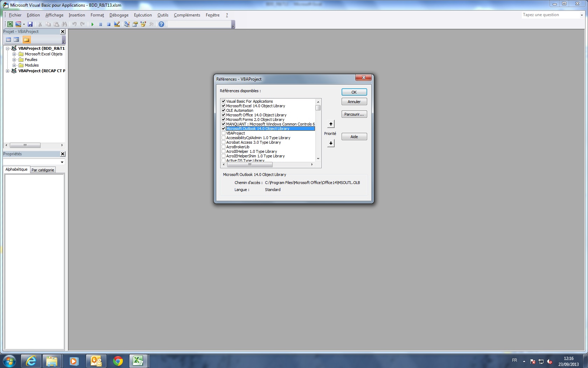Screen dimensions: 588x368
Task: Open the Fichier menu
Action: click(x=15, y=15)
